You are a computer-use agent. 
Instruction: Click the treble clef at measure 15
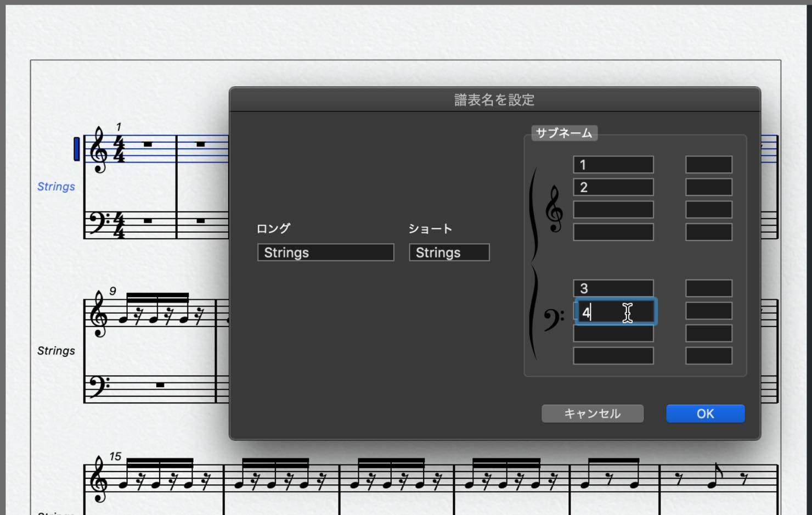(99, 479)
